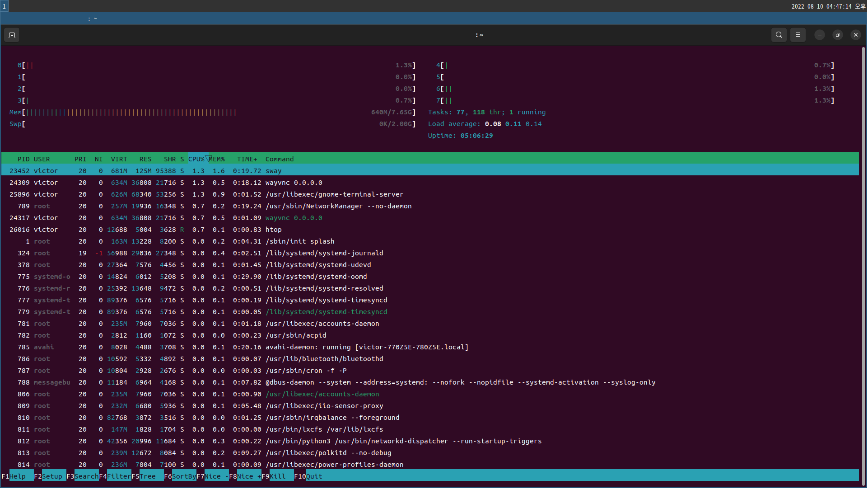Restore the terminal window size
This screenshot has height=489, width=868.
pyautogui.click(x=838, y=35)
